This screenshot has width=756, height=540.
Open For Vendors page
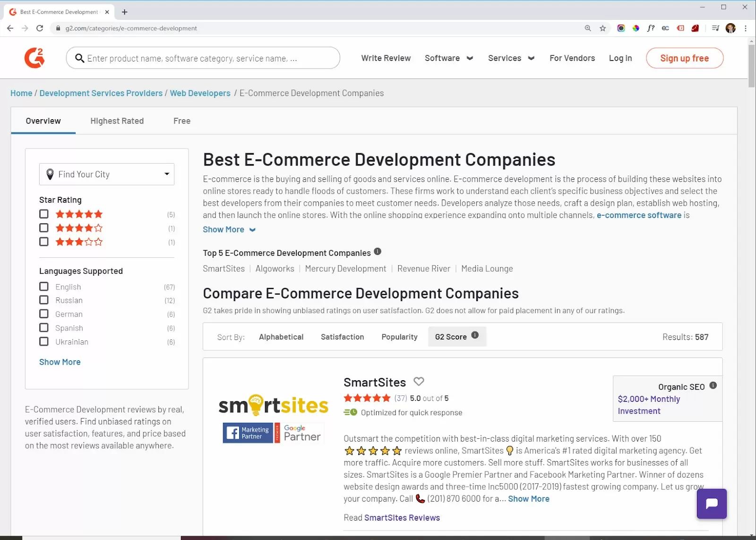tap(572, 58)
